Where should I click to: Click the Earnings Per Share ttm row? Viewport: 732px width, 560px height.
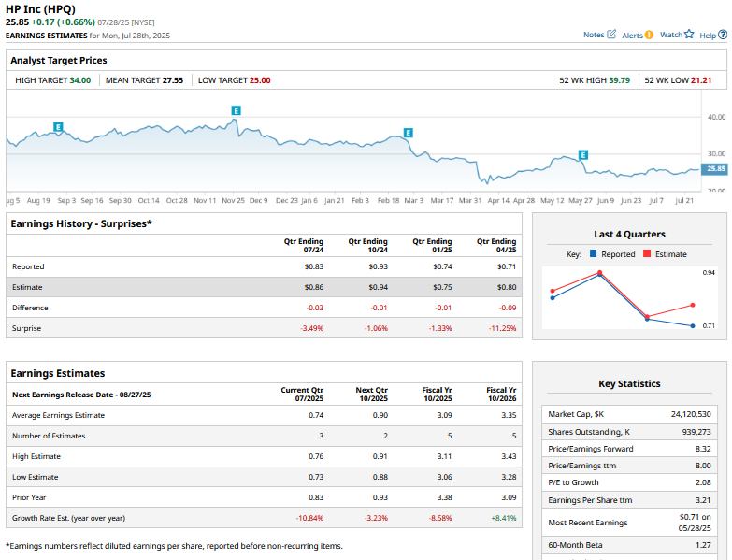(629, 500)
